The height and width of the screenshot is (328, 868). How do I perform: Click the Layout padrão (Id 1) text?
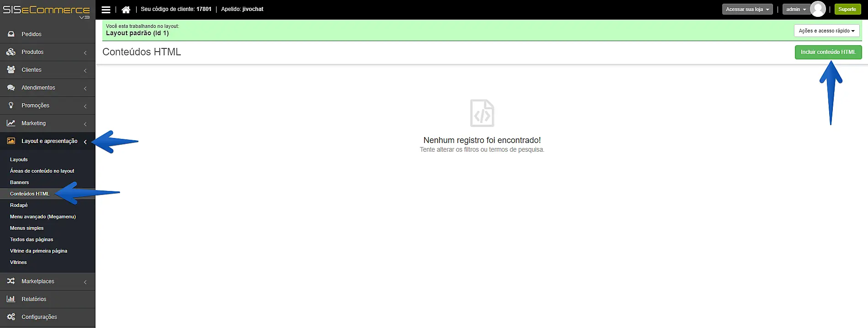138,33
